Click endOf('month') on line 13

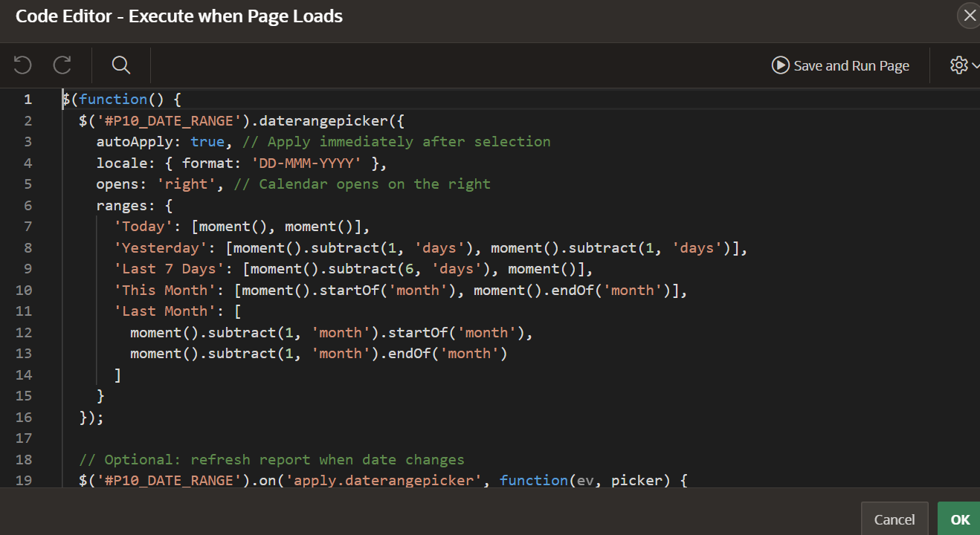[x=448, y=353]
